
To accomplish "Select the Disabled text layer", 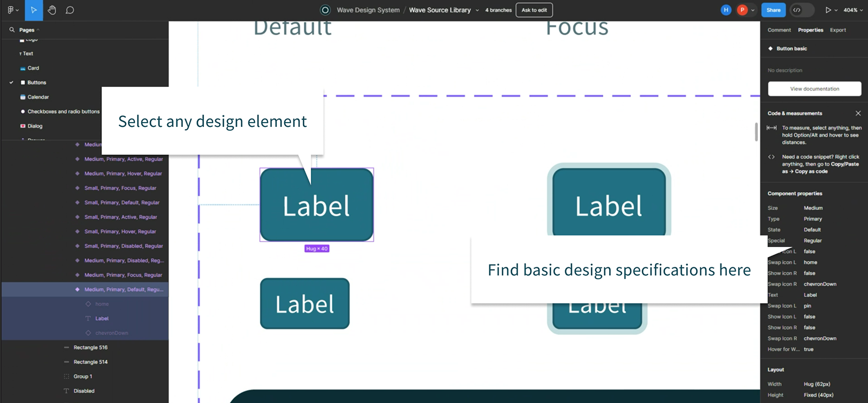I will point(84,391).
